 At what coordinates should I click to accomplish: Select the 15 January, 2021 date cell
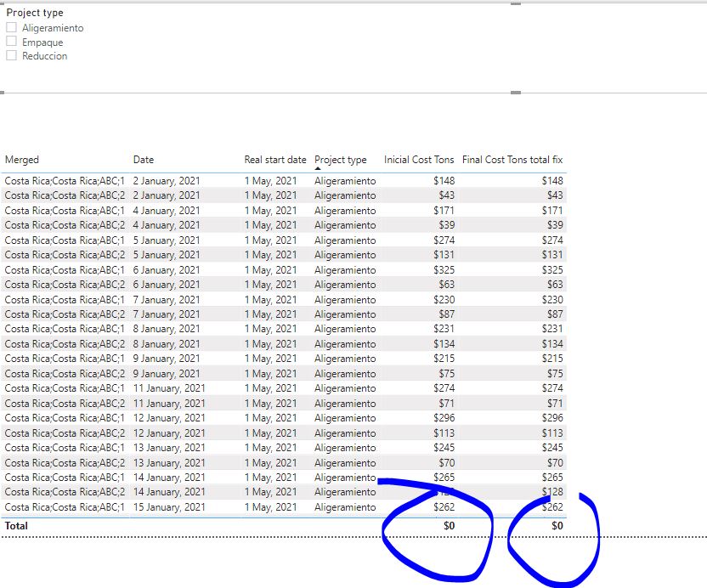169,506
